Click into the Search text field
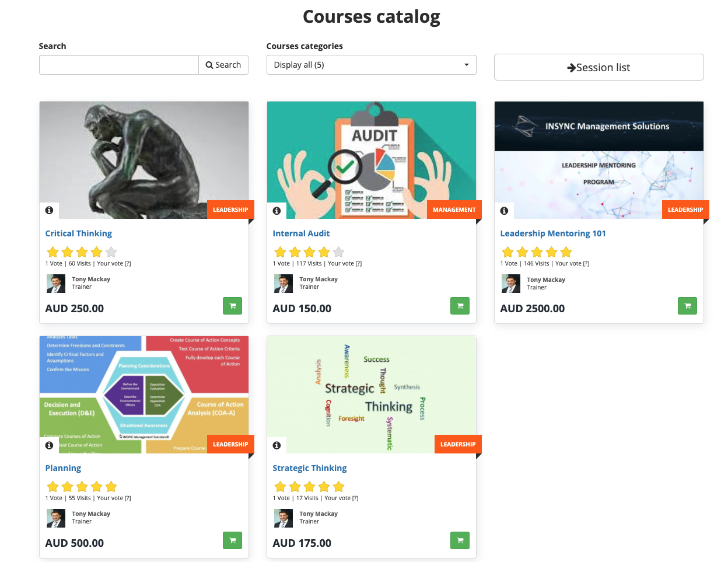 (x=119, y=65)
